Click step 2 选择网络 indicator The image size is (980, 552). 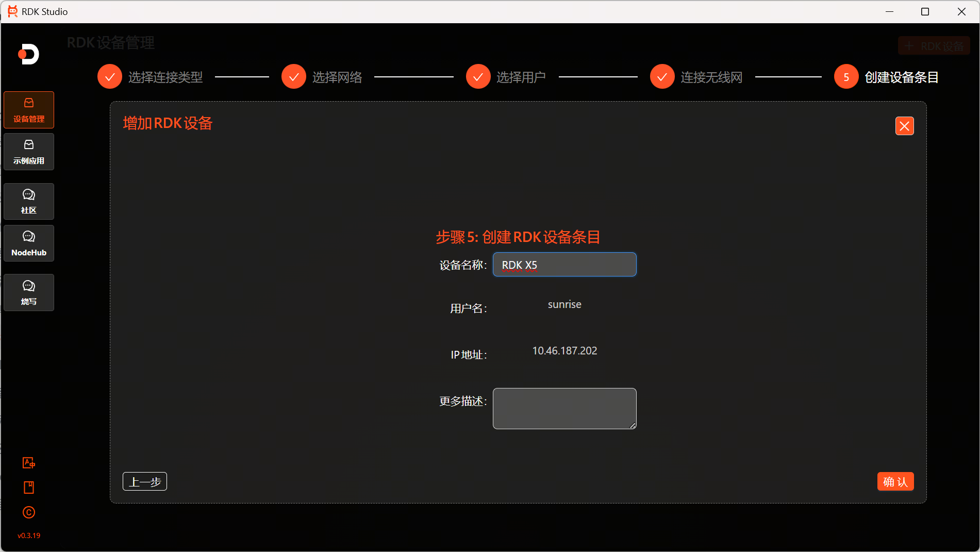[293, 76]
